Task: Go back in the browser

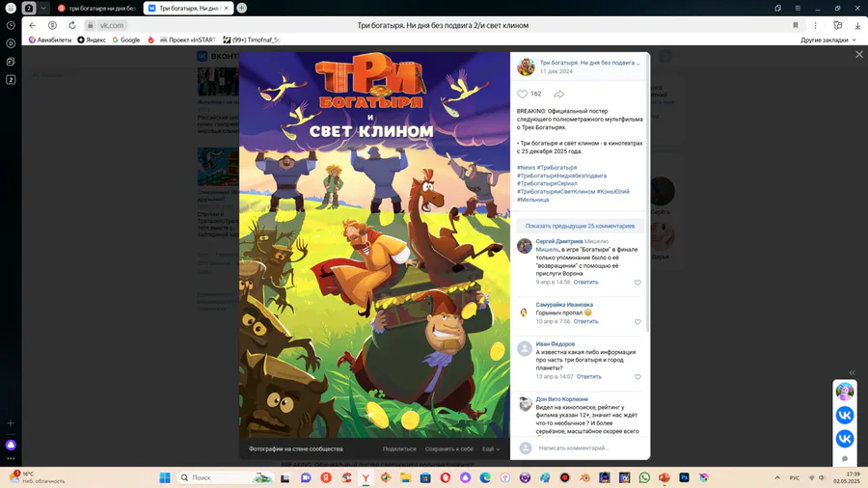Action: [33, 25]
